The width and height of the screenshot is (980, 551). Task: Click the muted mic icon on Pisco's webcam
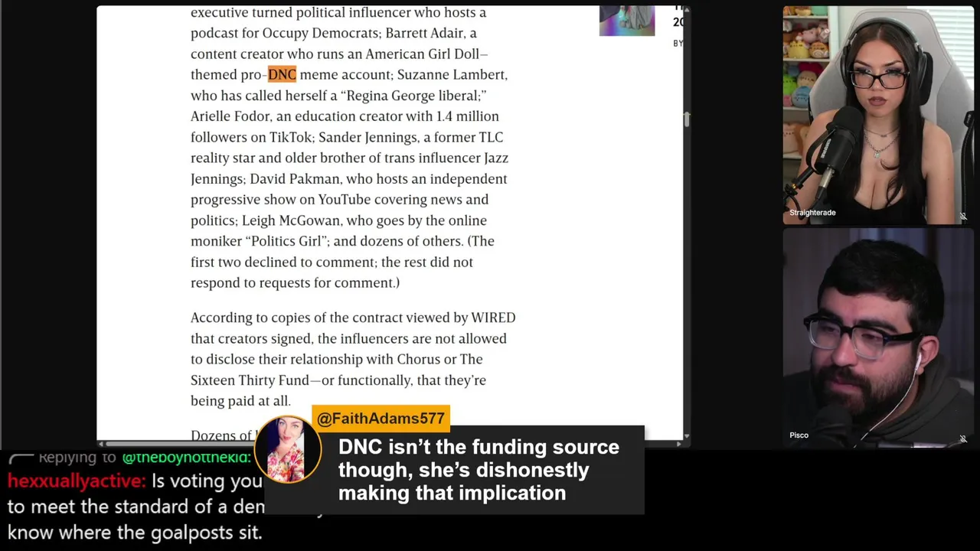(963, 439)
